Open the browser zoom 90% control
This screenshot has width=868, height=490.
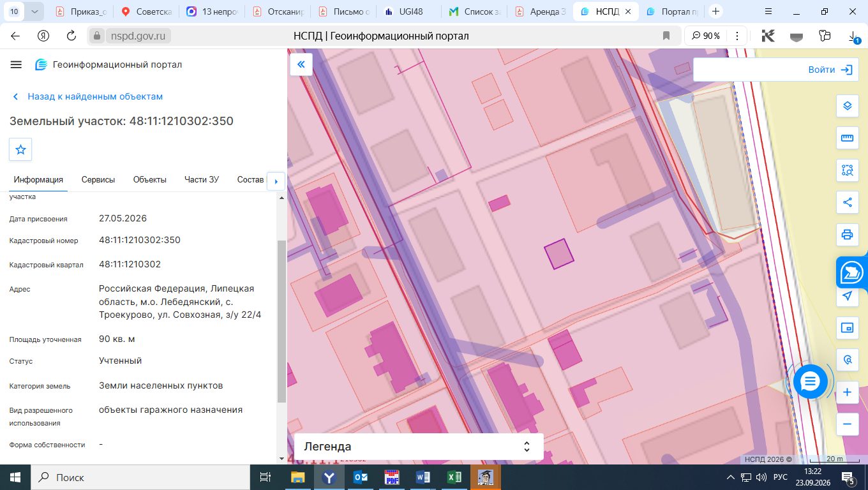tap(707, 36)
